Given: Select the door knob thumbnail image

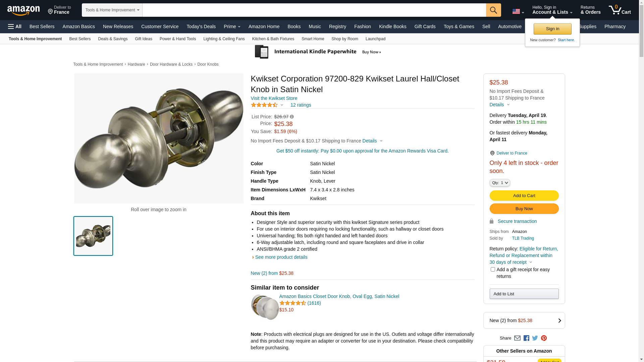Looking at the screenshot, I should pyautogui.click(x=93, y=236).
